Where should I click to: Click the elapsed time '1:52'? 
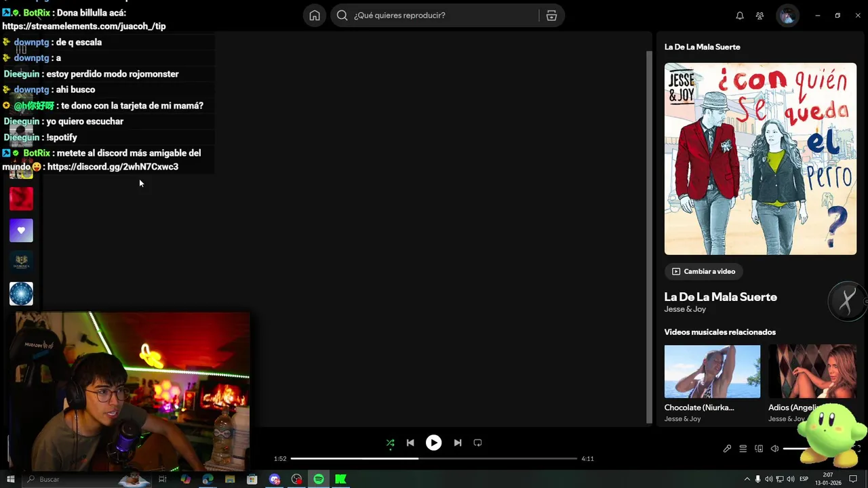coord(280,459)
